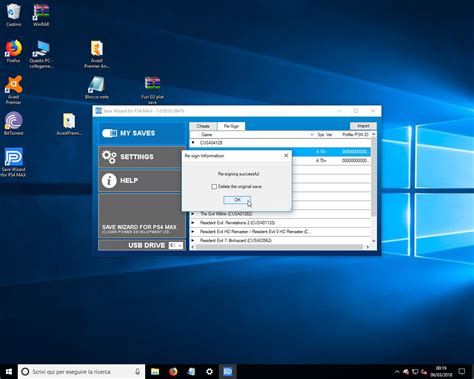Click the horizontal scrollbar of the game list
474x379 pixels.
[279, 247]
